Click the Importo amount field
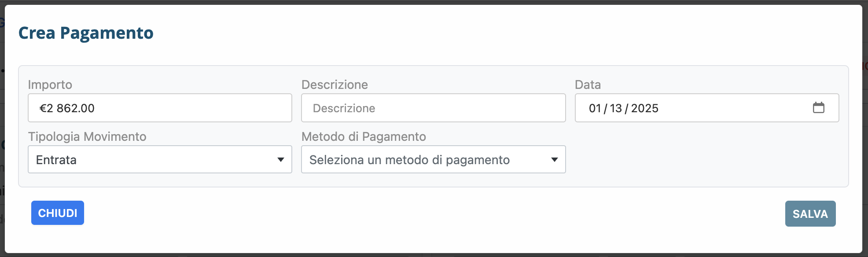This screenshot has width=868, height=257. point(160,108)
